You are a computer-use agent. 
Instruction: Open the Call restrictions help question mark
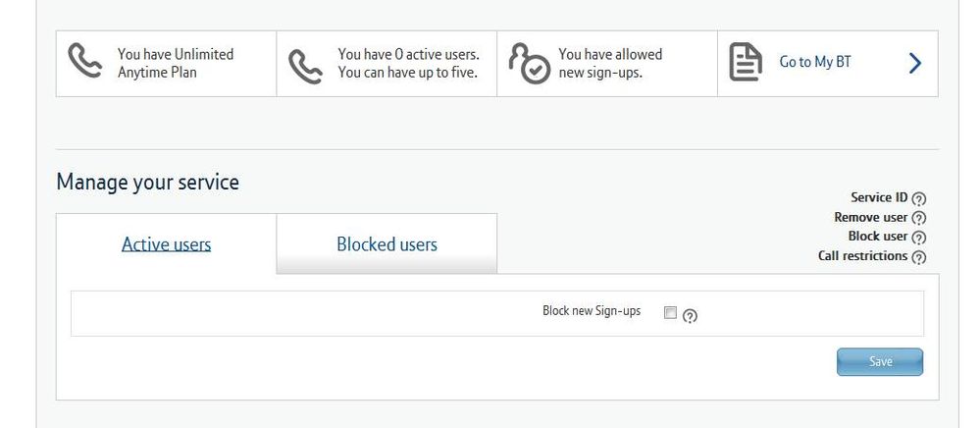[918, 257]
